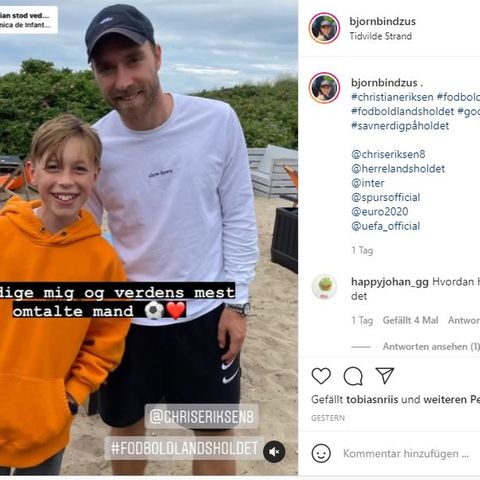The width and height of the screenshot is (480, 480).
Task: Open happyjohan_gg's frog avatar
Action: [324, 287]
